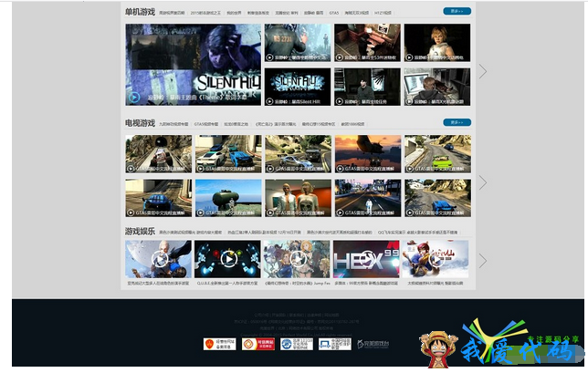
Task: Click blue rectangle-logo footer badge
Action: coord(334,344)
